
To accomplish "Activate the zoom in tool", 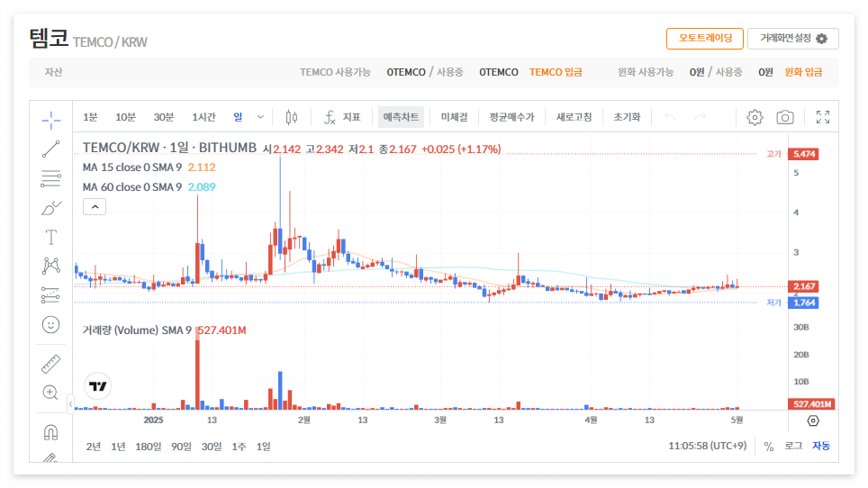I will (51, 393).
